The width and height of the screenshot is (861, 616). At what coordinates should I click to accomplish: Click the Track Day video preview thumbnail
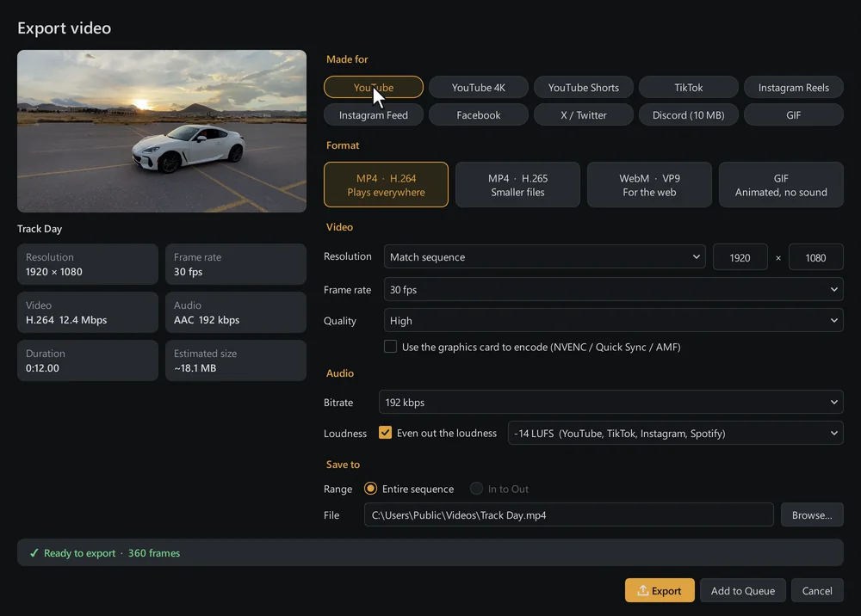162,131
